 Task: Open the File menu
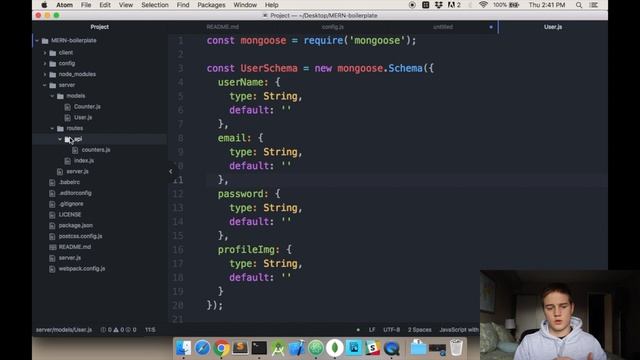(x=86, y=5)
